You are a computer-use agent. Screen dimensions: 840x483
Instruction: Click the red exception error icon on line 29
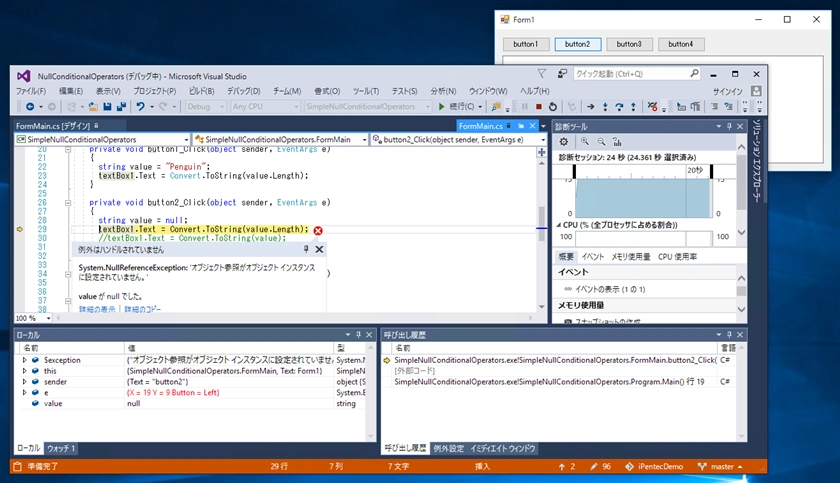[x=318, y=230]
